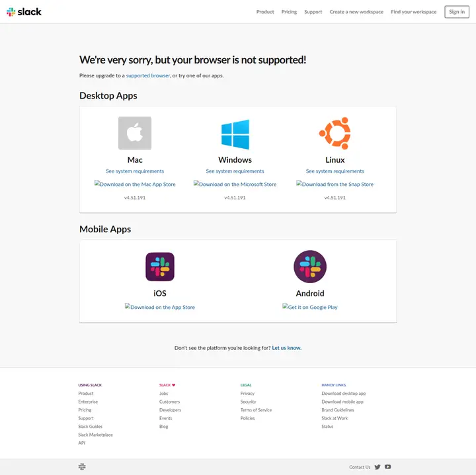This screenshot has height=475, width=476.
Task: Open Status footer link
Action: pyautogui.click(x=327, y=427)
